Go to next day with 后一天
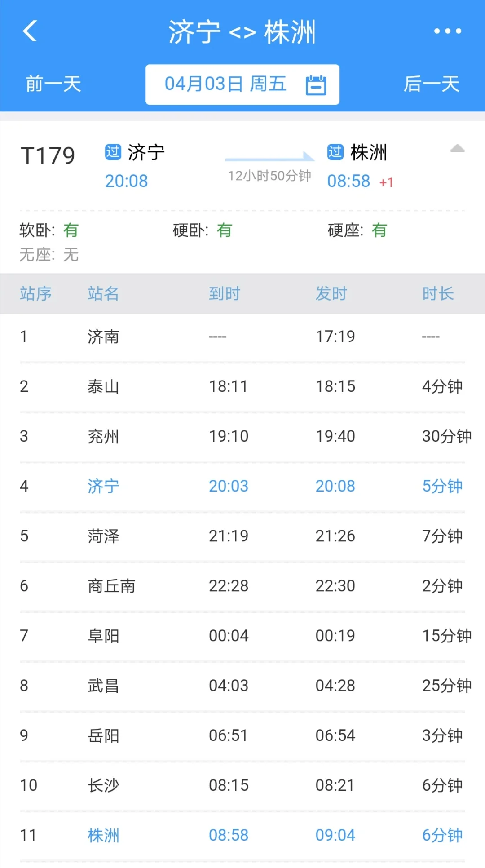 click(432, 84)
